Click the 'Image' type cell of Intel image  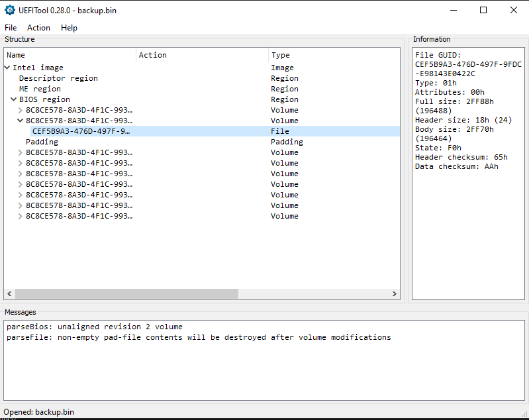coord(282,68)
